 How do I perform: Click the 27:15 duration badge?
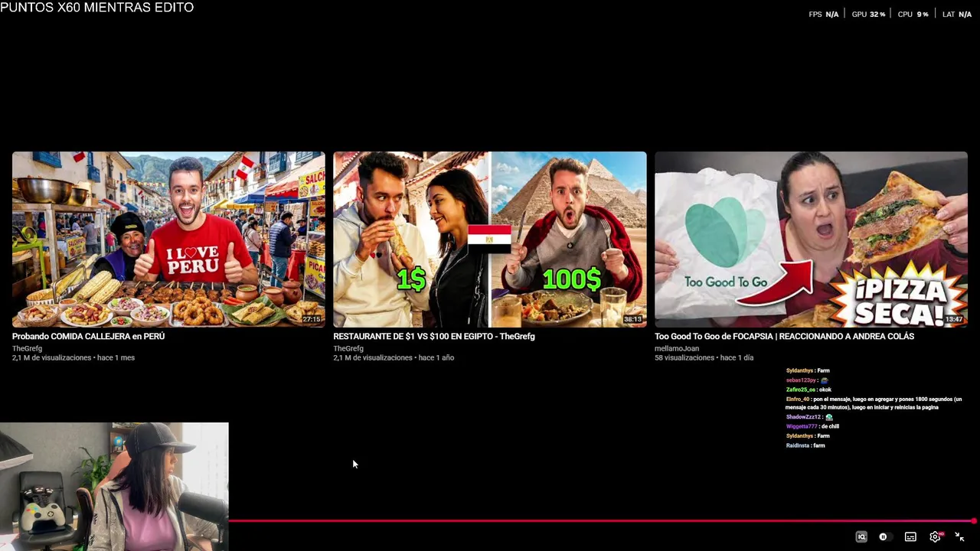coord(311,319)
